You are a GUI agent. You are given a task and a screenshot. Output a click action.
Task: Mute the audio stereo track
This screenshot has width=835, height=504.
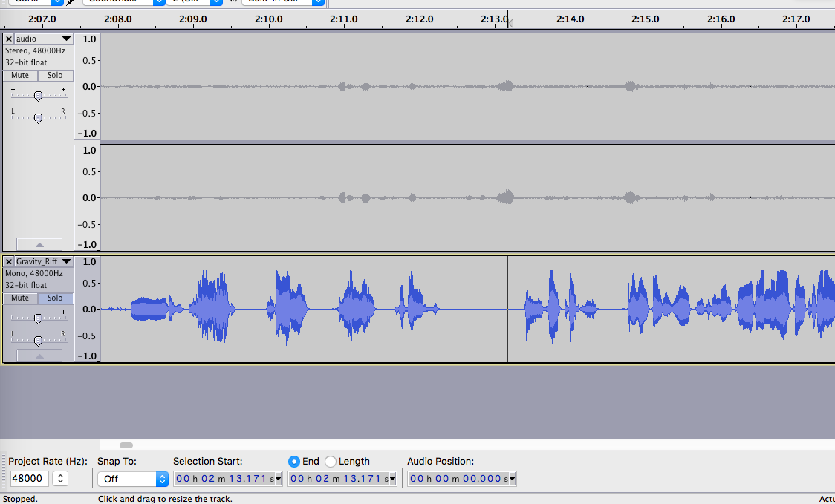point(20,75)
